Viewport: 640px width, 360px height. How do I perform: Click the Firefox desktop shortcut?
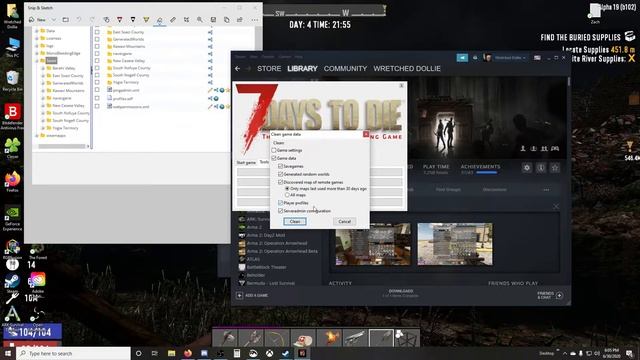(12, 181)
